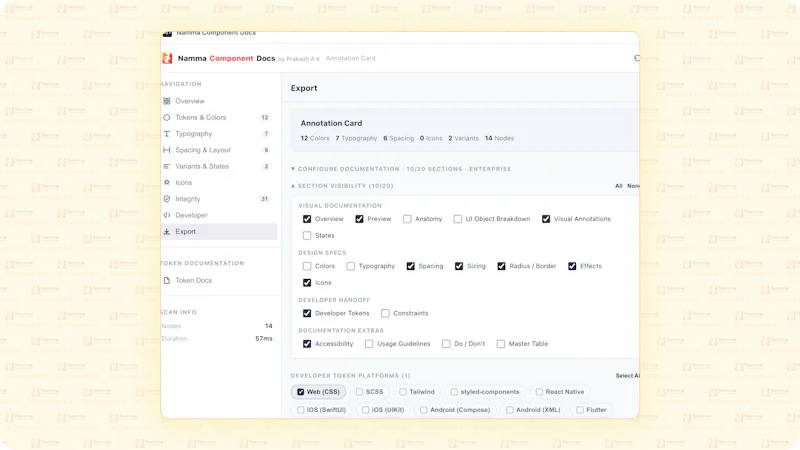Click the Annotation Card breadcrumb text
Image resolution: width=800 pixels, height=450 pixels.
coord(351,58)
